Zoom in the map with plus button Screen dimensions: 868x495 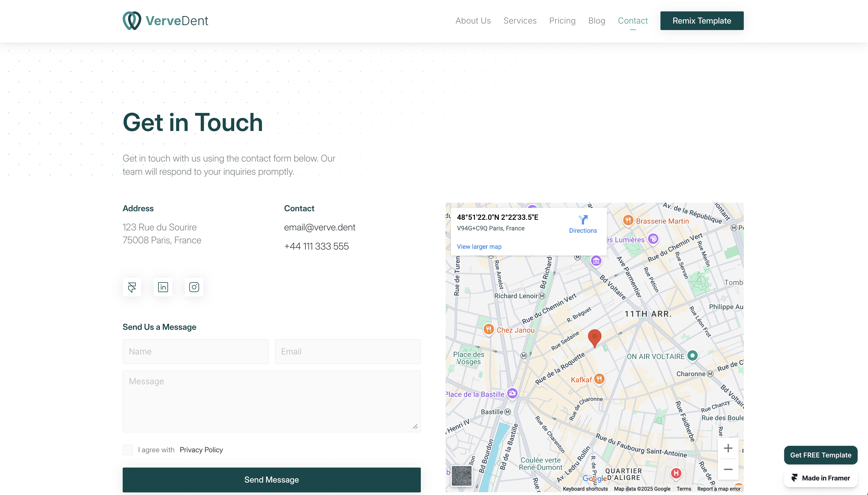[728, 448]
